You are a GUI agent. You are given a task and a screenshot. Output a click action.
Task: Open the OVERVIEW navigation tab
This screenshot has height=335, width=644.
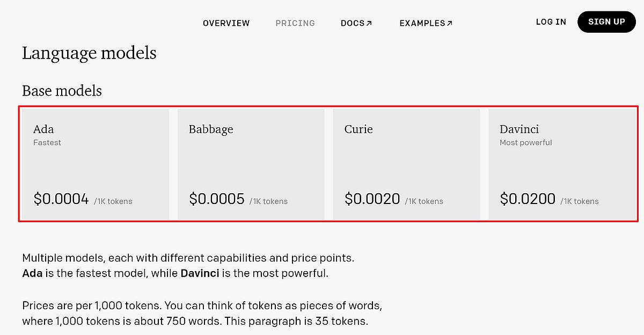point(226,23)
